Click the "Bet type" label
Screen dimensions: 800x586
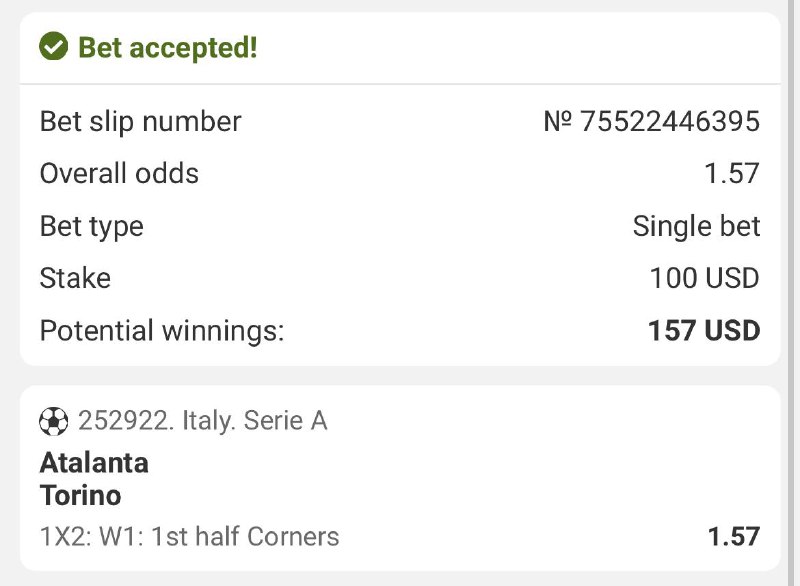[x=91, y=226]
